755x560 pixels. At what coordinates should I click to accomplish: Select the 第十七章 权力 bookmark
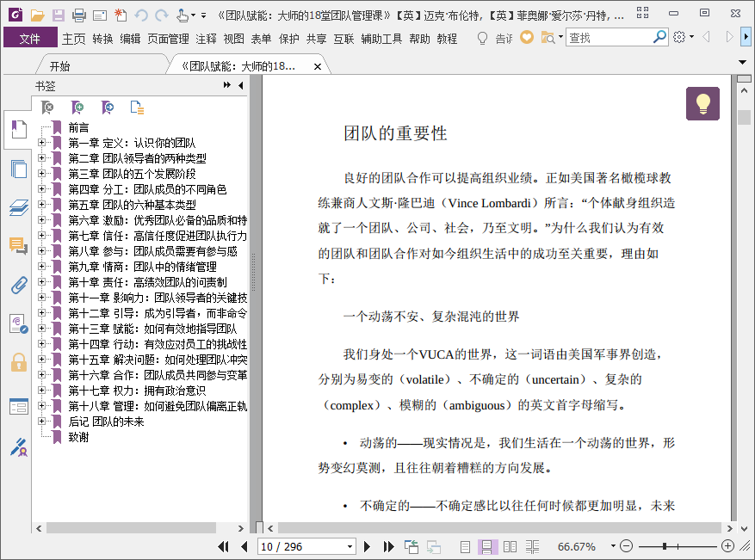pos(137,391)
